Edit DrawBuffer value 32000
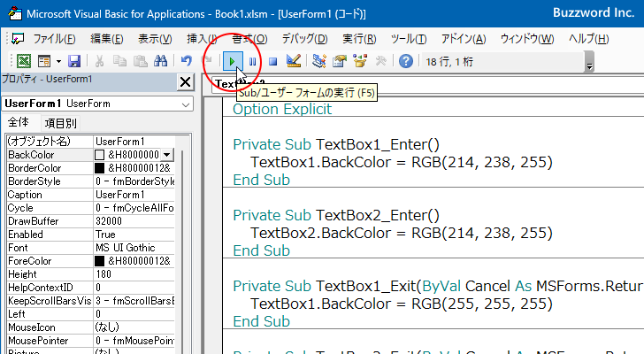Screen dimensions: 644x354 pos(134,221)
